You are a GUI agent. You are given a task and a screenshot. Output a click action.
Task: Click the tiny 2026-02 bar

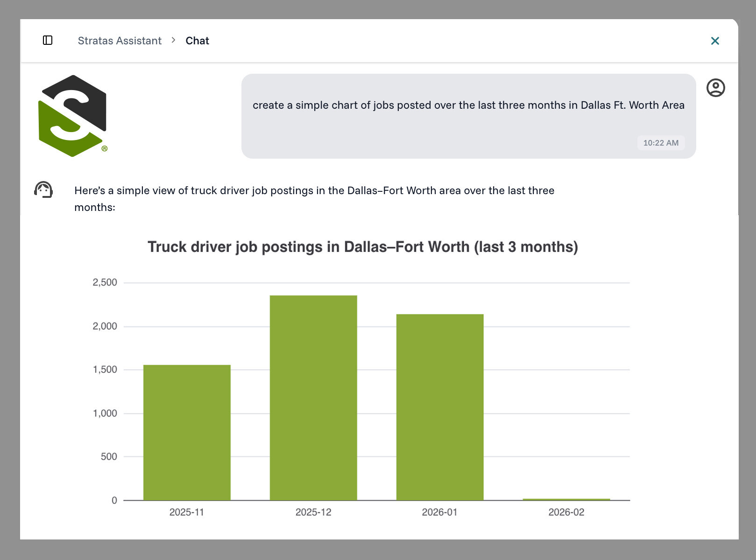click(x=566, y=499)
